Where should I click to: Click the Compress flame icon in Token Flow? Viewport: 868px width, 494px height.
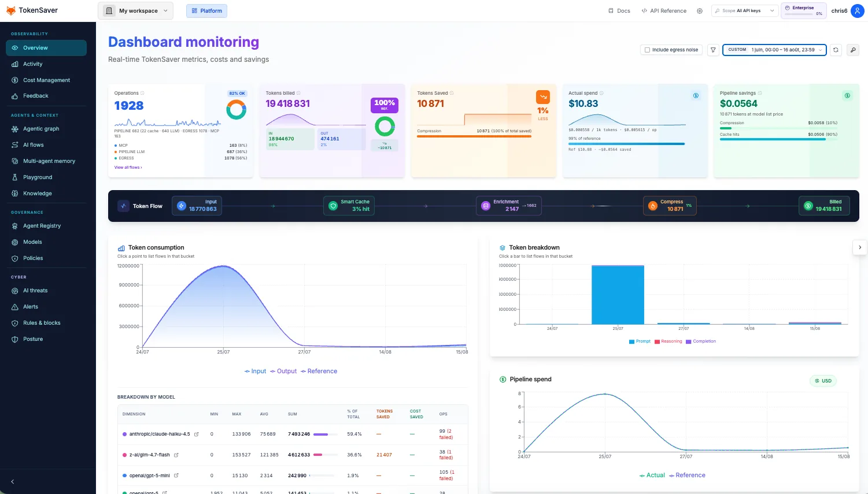pyautogui.click(x=653, y=206)
